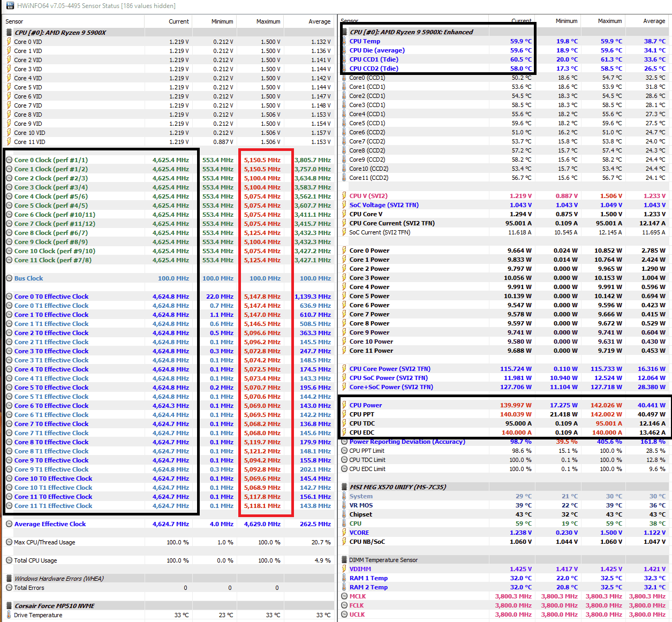Select the CPU EDC Limit row
The image size is (672, 622).
click(505, 469)
